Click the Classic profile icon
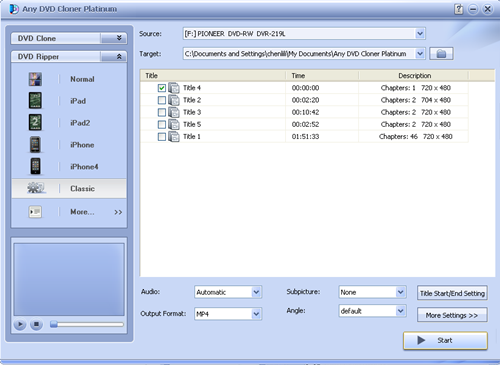 pos(36,188)
